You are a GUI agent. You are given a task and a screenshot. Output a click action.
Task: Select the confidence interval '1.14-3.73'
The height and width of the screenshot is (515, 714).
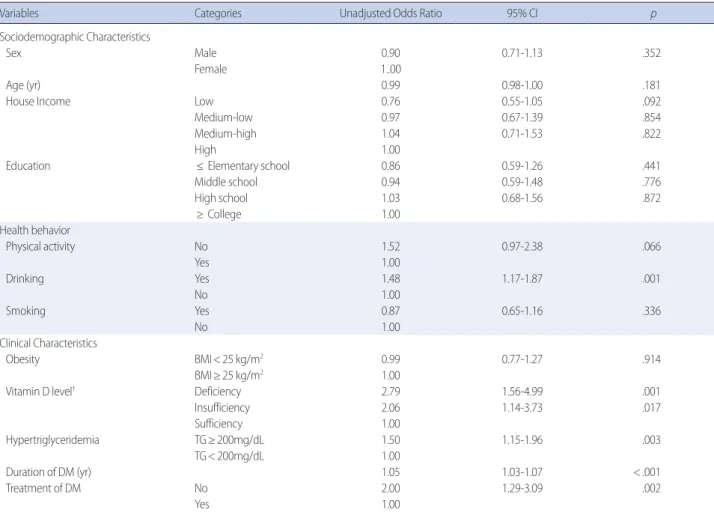pyautogui.click(x=522, y=408)
